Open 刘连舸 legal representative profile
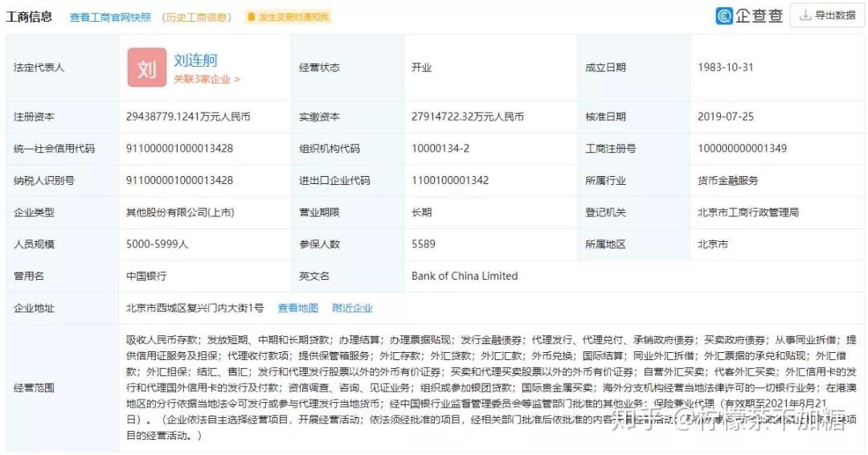Viewport: 868px width, 455px height. 195,59
